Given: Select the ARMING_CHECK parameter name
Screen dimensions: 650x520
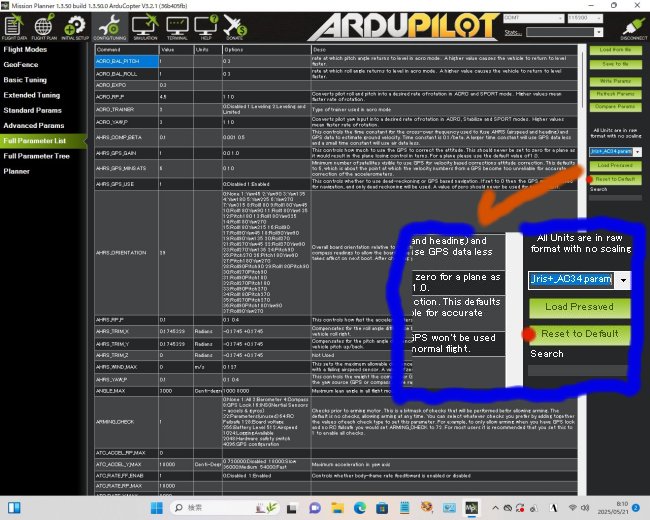Looking at the screenshot, I should (126, 422).
